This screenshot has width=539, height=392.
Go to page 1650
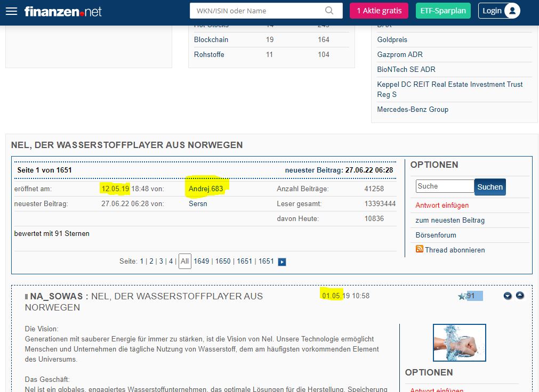223,261
